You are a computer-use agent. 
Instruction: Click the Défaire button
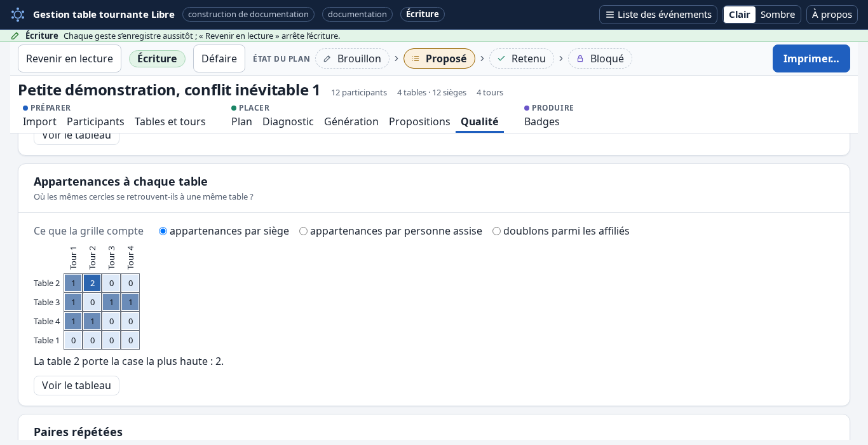(x=219, y=58)
